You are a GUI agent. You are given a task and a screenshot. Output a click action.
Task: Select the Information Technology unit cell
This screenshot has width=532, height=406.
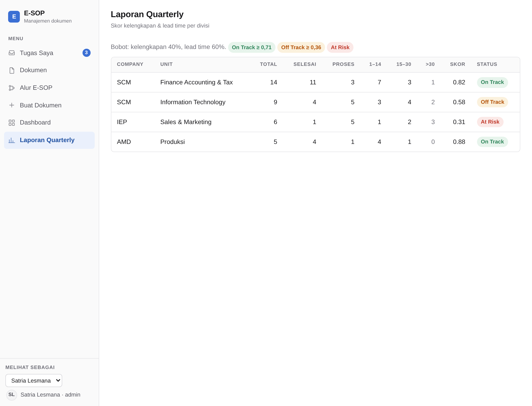[x=193, y=102]
